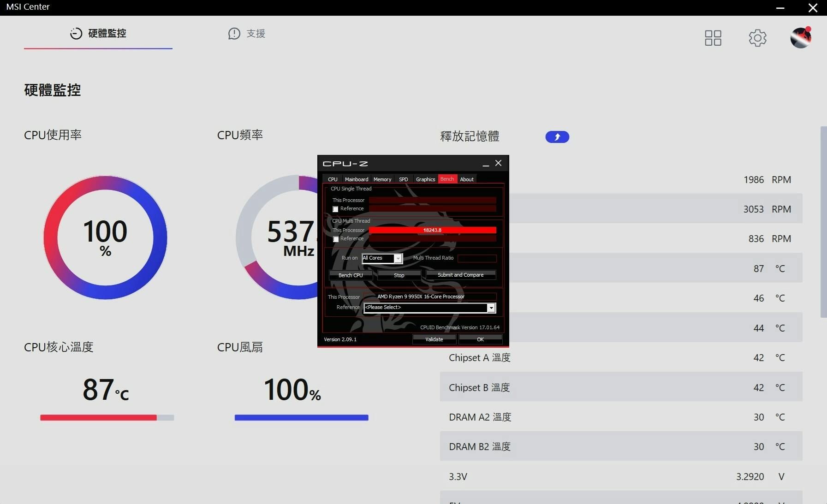Open the SPD tab in CPU-Z

(404, 179)
